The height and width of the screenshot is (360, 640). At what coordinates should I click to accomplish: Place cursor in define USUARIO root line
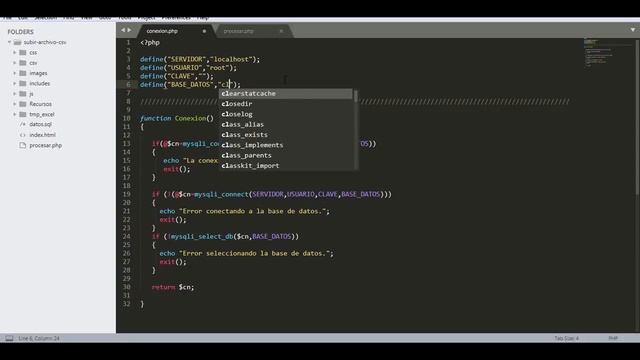pyautogui.click(x=188, y=68)
